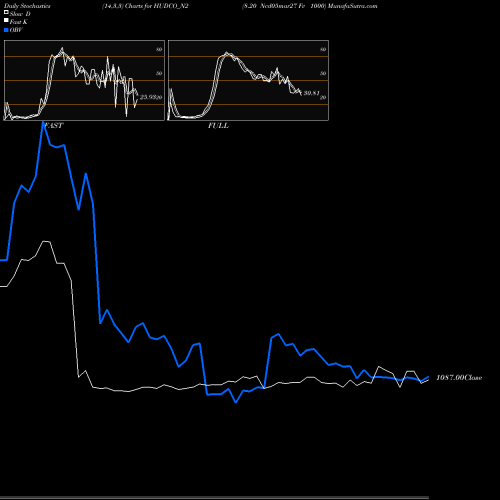Click the 'OBV' legend text
Viewport: 500px width, 500px height.
(16, 30)
